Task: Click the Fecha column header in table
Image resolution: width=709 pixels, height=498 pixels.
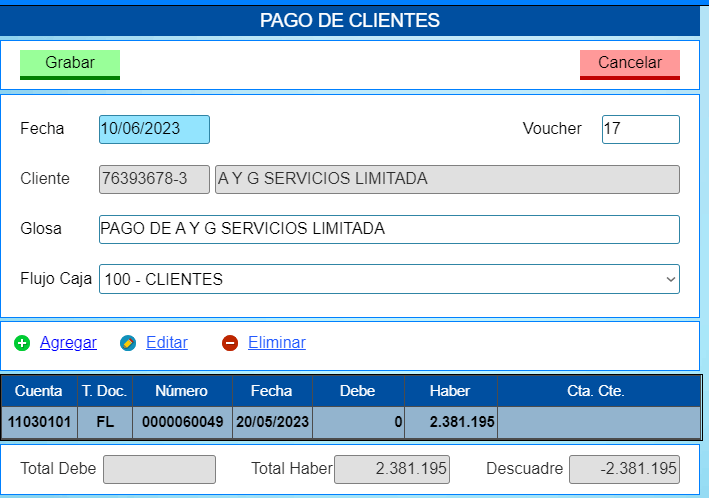Action: [x=272, y=391]
